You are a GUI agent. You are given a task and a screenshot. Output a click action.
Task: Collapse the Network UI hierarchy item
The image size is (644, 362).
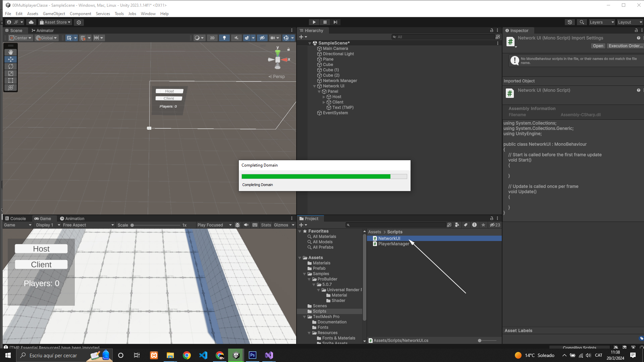tap(314, 86)
